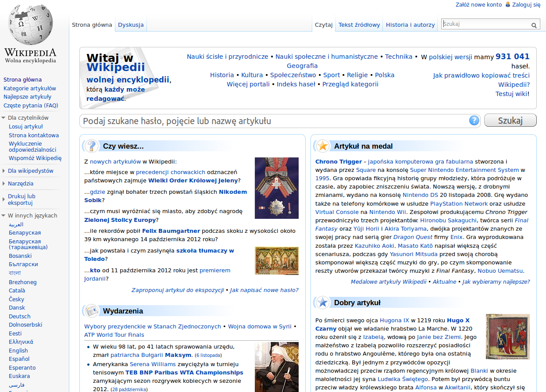
Task: Open Strona kontaktowa sidebar link
Action: pos(34,135)
